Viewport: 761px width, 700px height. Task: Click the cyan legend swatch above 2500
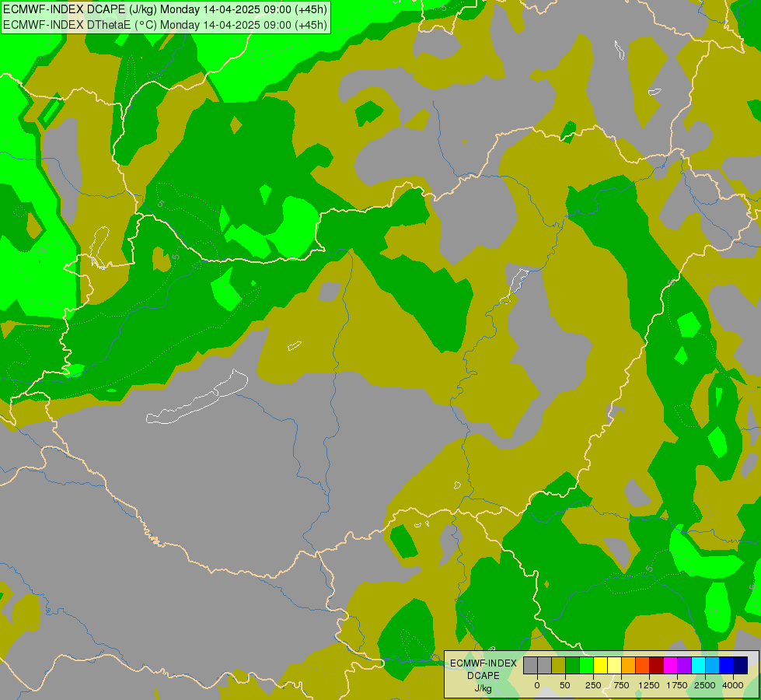tap(698, 666)
